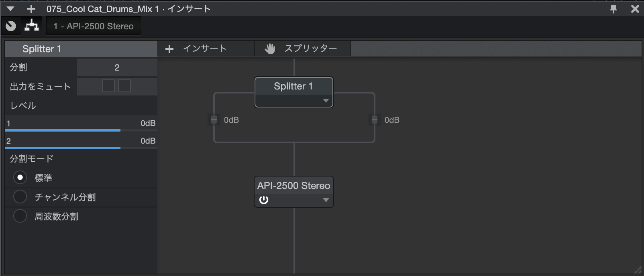
Task: Click the round knob icon at top left
Action: [11, 26]
